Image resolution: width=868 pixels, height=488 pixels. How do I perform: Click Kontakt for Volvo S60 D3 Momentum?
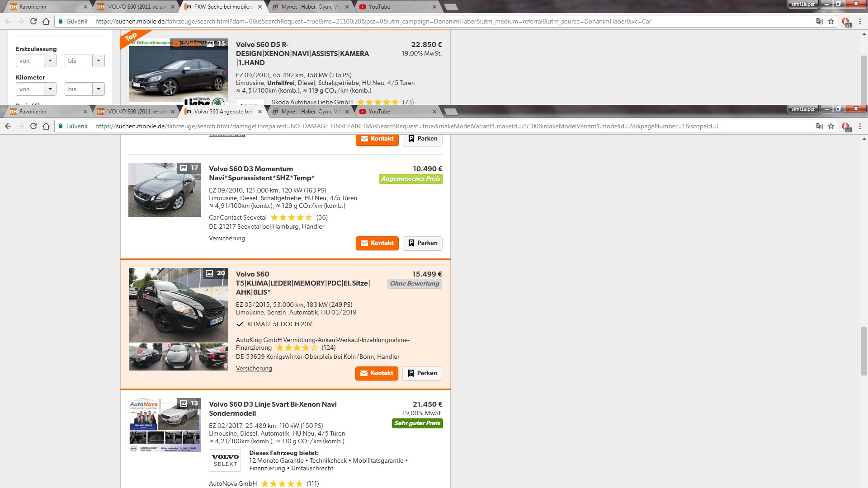pyautogui.click(x=377, y=243)
